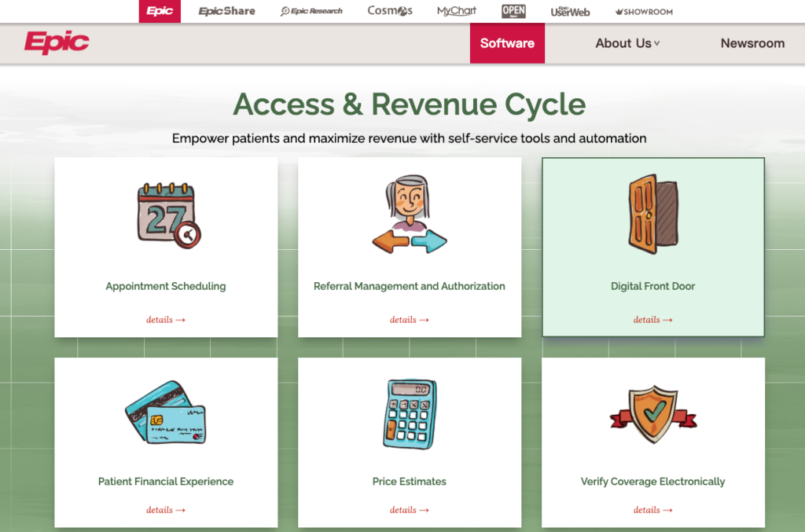Screen dimensions: 805x532
Task: Select the Price Estimates calculator icon
Action: (x=409, y=414)
